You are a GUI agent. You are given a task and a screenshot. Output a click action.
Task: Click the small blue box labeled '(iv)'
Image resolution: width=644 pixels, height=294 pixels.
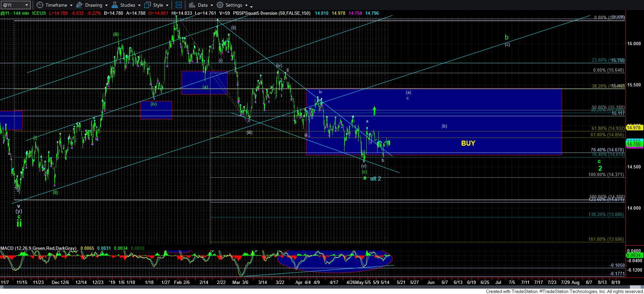pyautogui.click(x=156, y=110)
